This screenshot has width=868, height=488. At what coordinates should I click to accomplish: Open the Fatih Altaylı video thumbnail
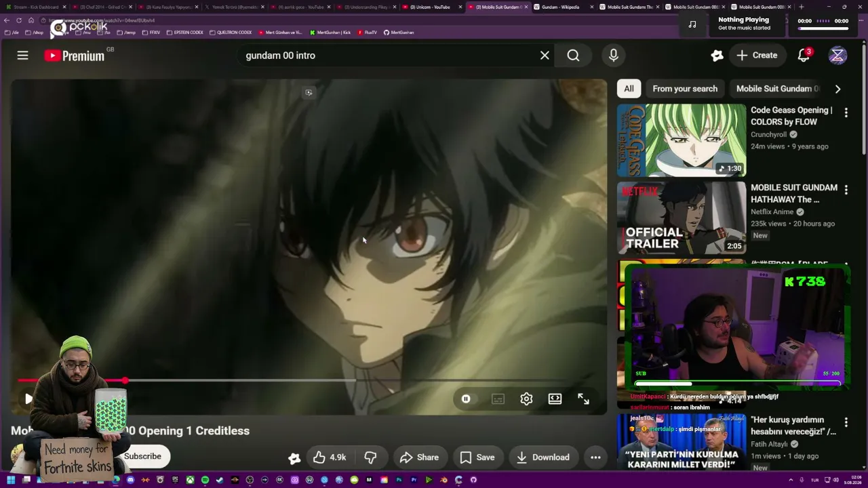681,443
